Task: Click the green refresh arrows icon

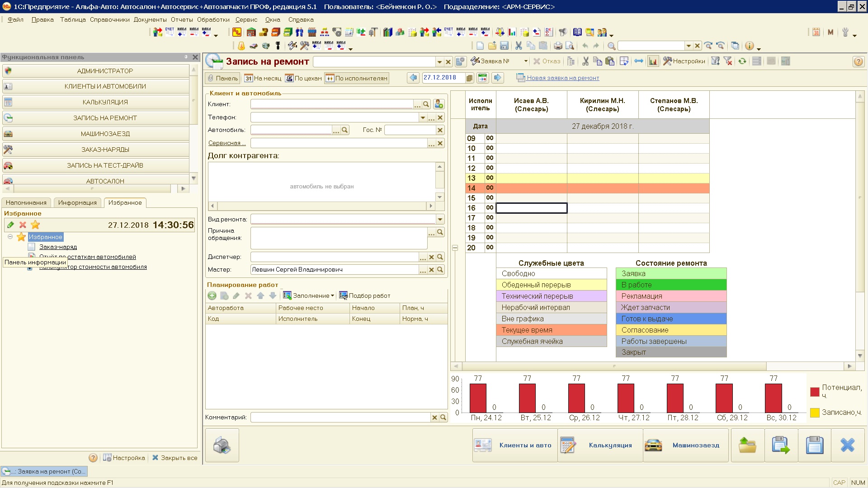Action: coord(742,61)
